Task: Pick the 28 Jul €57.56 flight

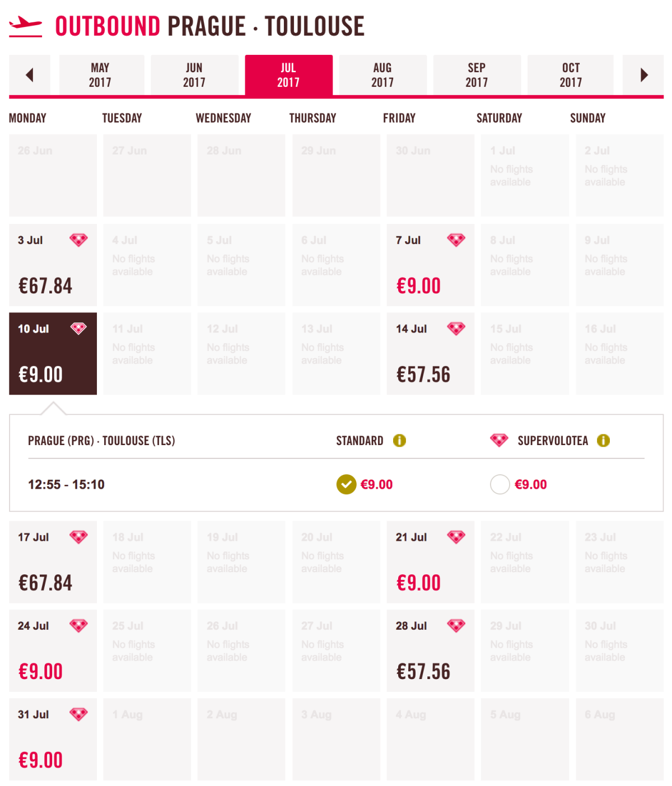Action: [x=430, y=651]
